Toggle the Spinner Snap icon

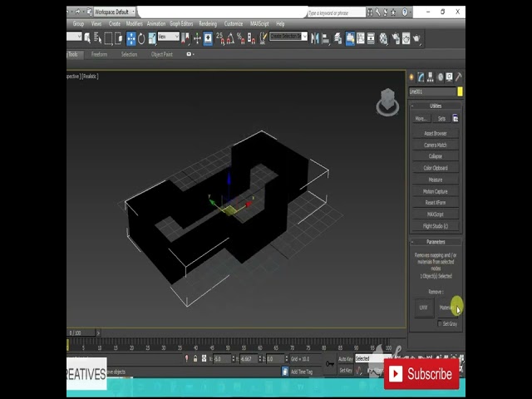click(x=251, y=38)
